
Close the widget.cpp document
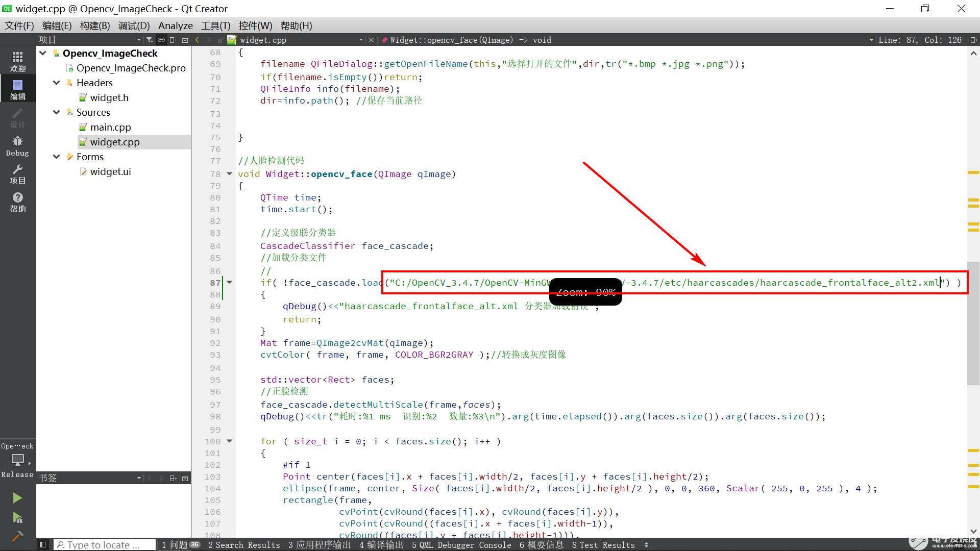click(371, 40)
